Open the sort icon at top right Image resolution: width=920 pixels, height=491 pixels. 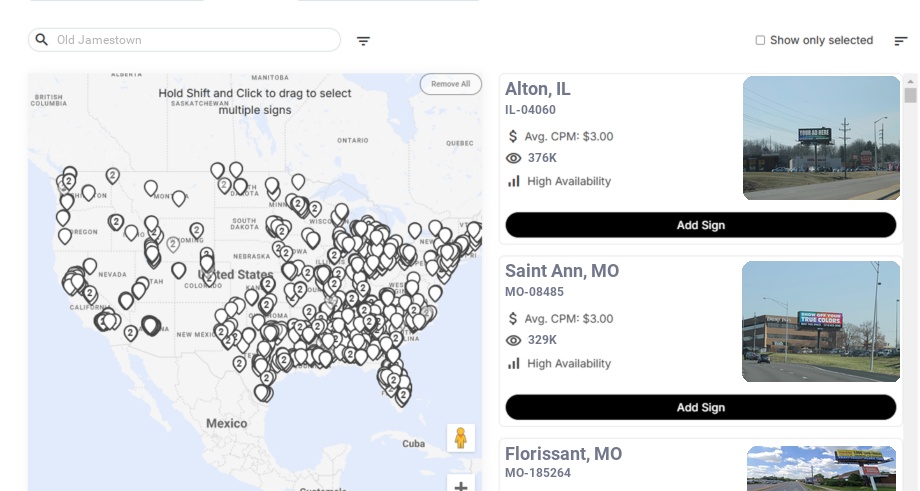[900, 41]
